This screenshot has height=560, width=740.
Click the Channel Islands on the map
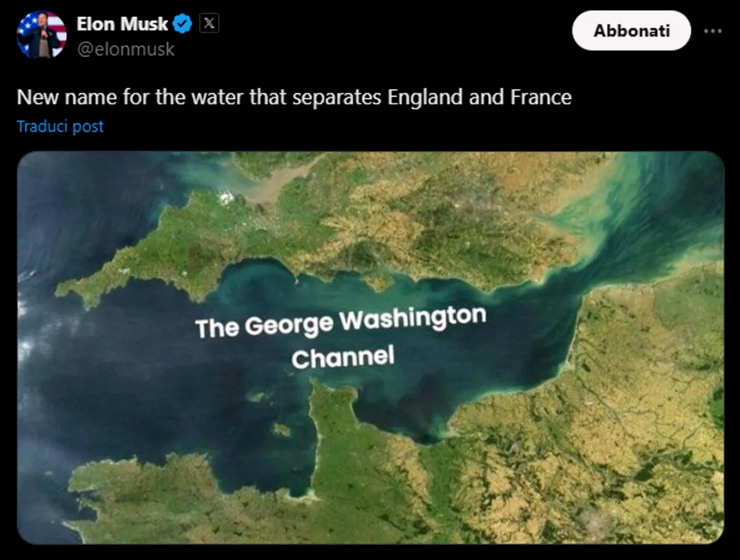point(281,429)
